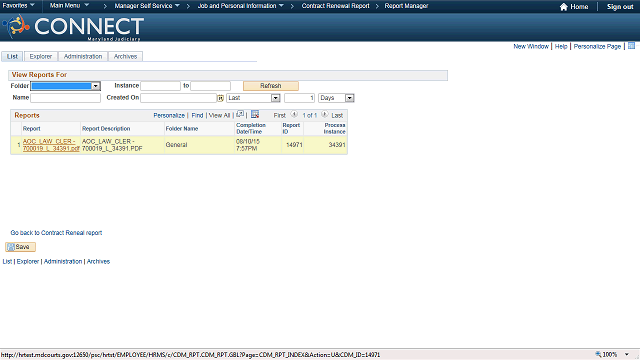Expand Job and Personal Information menu
640x360 pixels.
point(240,6)
